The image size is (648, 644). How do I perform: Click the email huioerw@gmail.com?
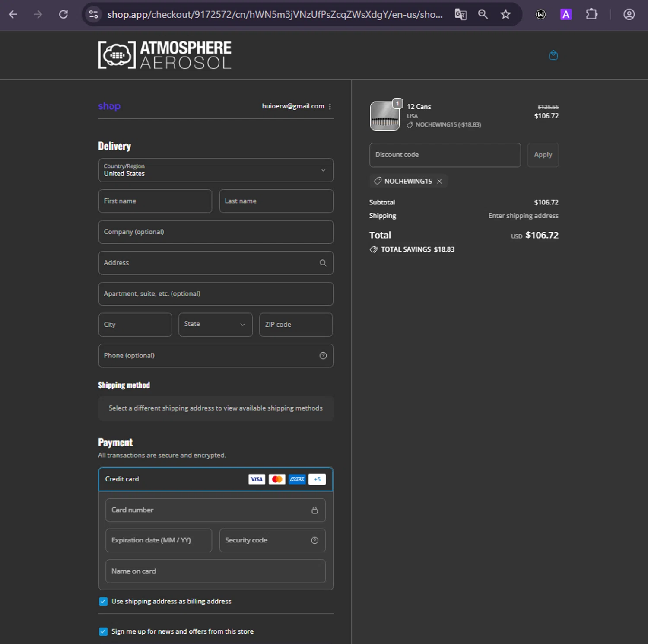[293, 106]
